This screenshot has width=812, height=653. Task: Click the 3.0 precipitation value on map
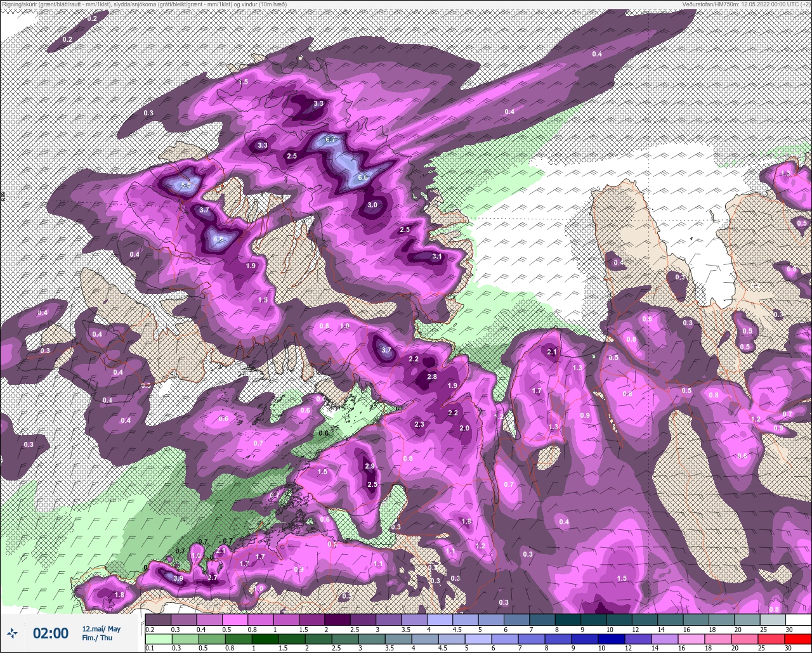(x=372, y=205)
